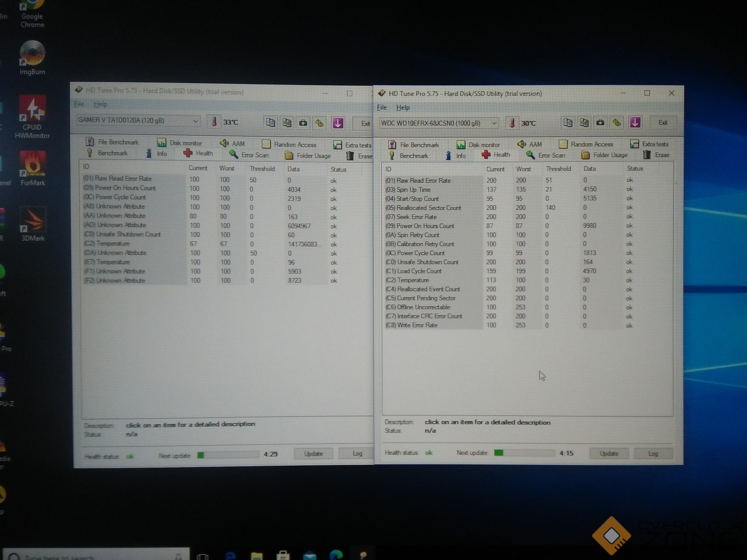Open 3DMark desktop shortcut
Viewport: 747px width, 560px height.
pos(33,224)
